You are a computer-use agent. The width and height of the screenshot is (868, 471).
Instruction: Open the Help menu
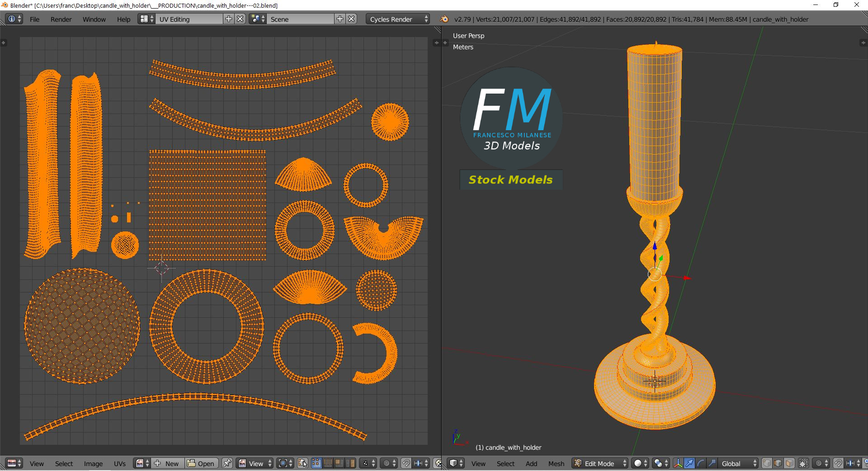[123, 19]
